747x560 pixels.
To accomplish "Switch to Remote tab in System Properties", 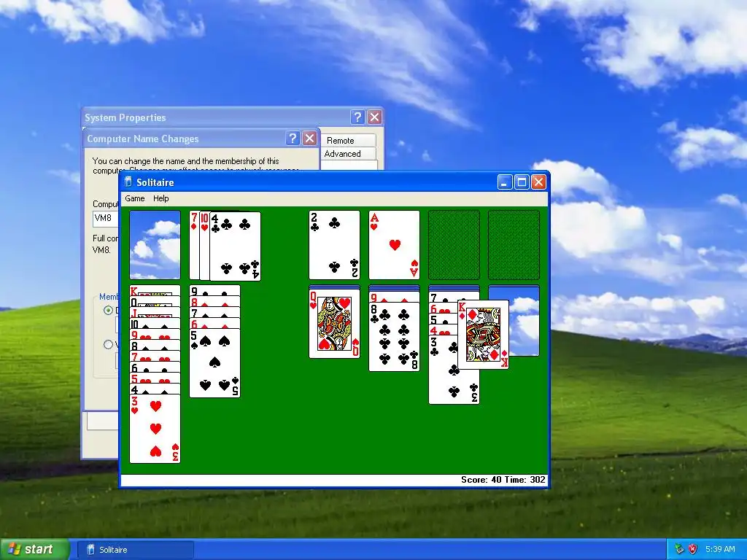I will 348,141.
